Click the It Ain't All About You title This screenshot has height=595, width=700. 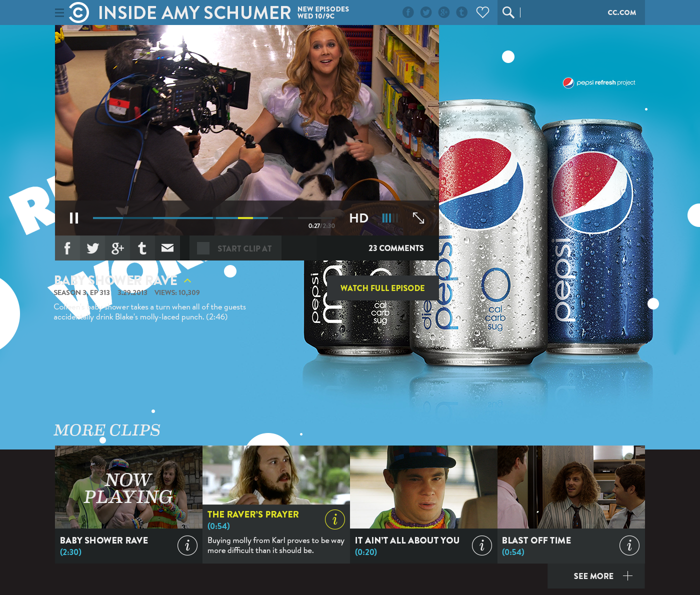coord(407,540)
